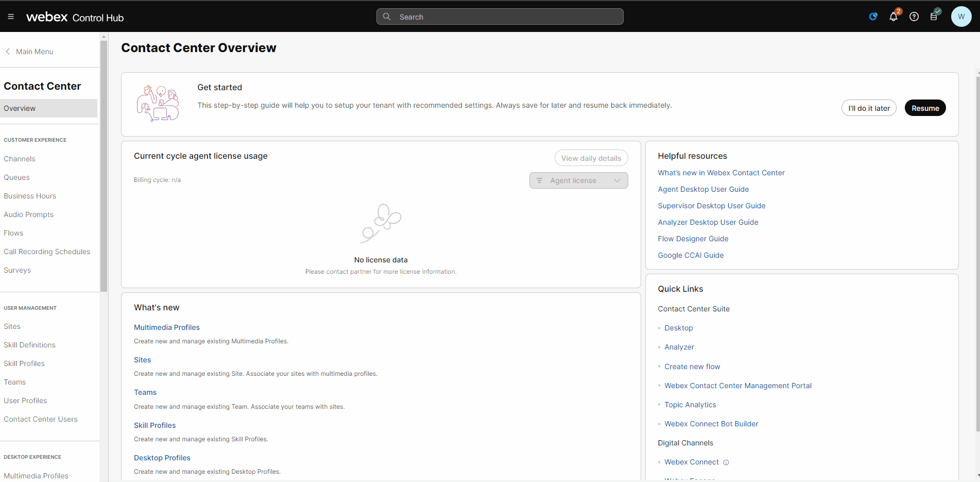Screen dimensions: 980x482
Task: Click the View daily details button
Action: point(591,158)
